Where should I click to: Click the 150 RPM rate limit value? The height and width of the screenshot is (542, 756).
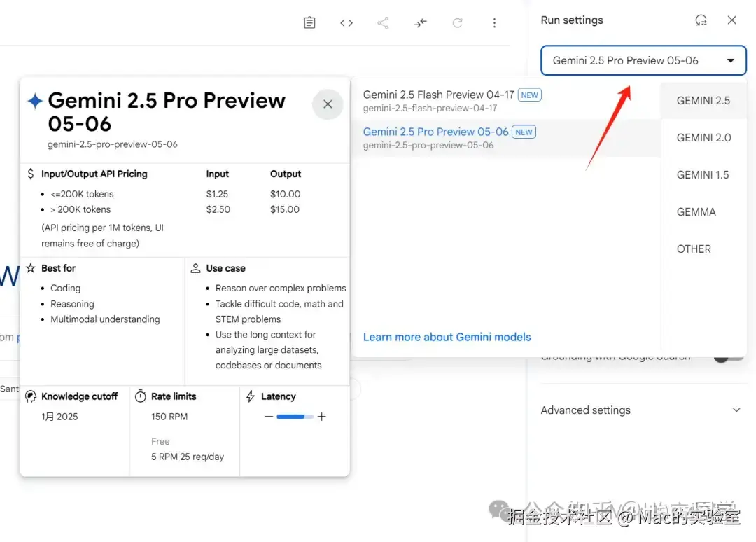(169, 417)
